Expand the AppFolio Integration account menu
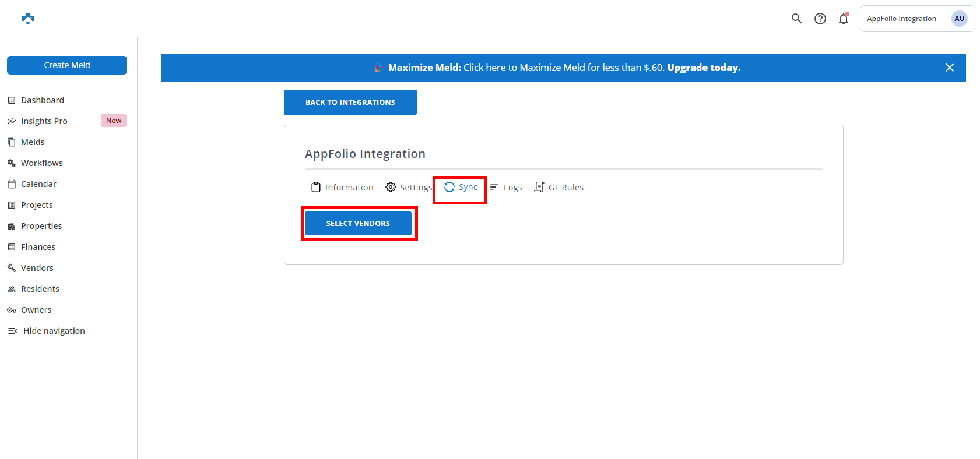This screenshot has width=980, height=459. (x=901, y=19)
